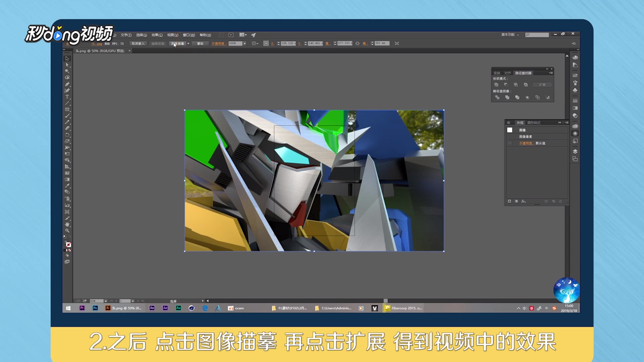Toggle visibility eye of opacity row
The image size is (644, 362).
510,143
